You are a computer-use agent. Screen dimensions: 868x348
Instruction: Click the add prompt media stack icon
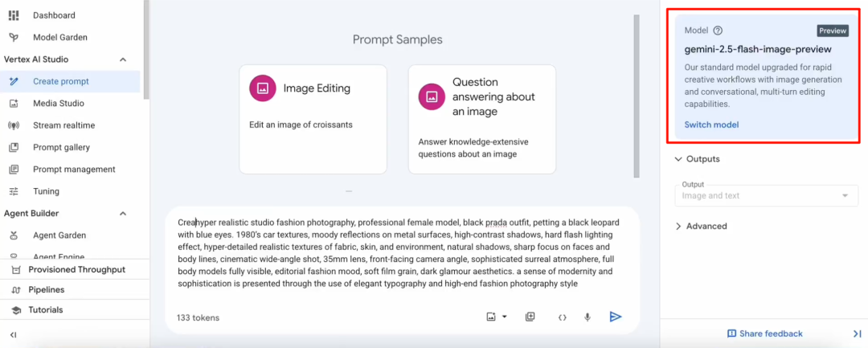530,317
